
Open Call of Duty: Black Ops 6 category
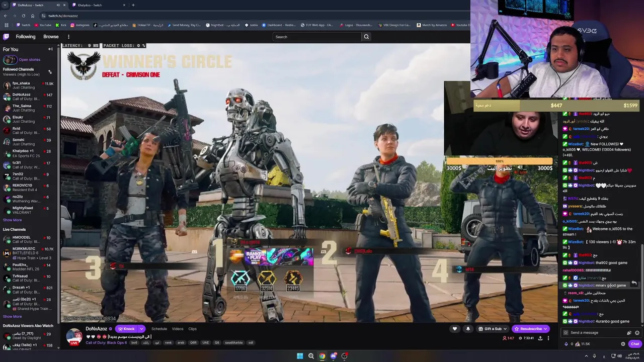[x=106, y=343]
